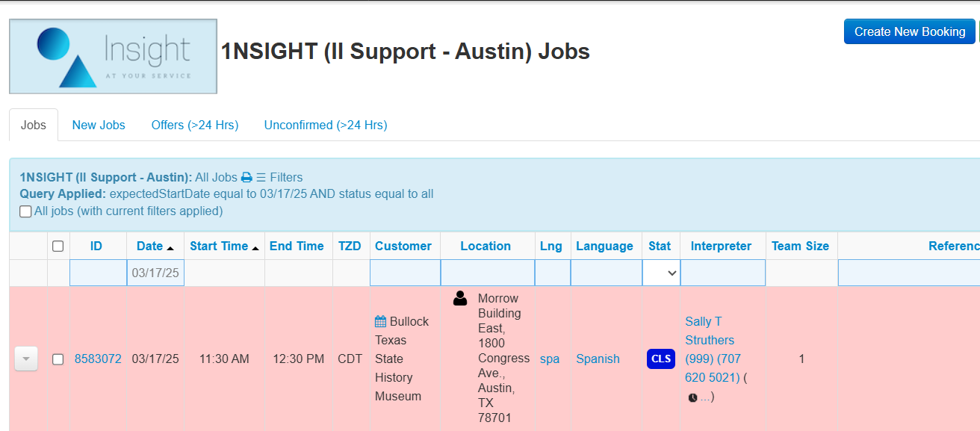Expand row actions for job 8583072

coord(26,359)
